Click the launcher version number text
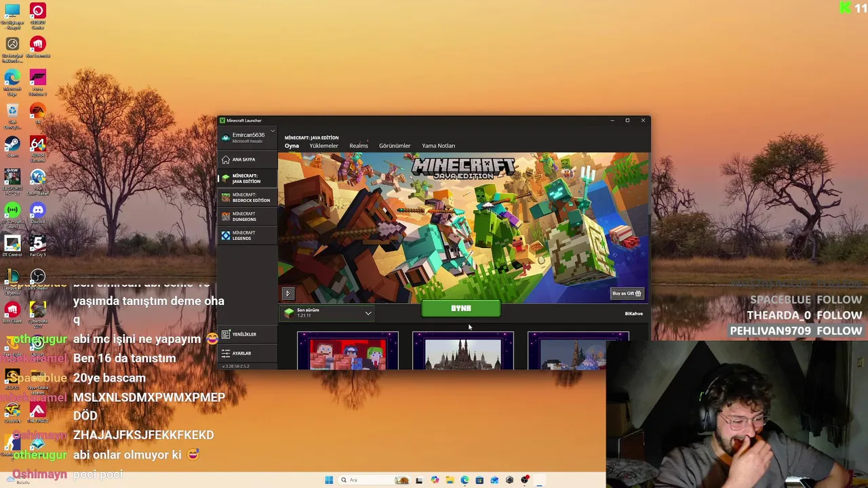This screenshot has height=488, width=868. coord(236,366)
